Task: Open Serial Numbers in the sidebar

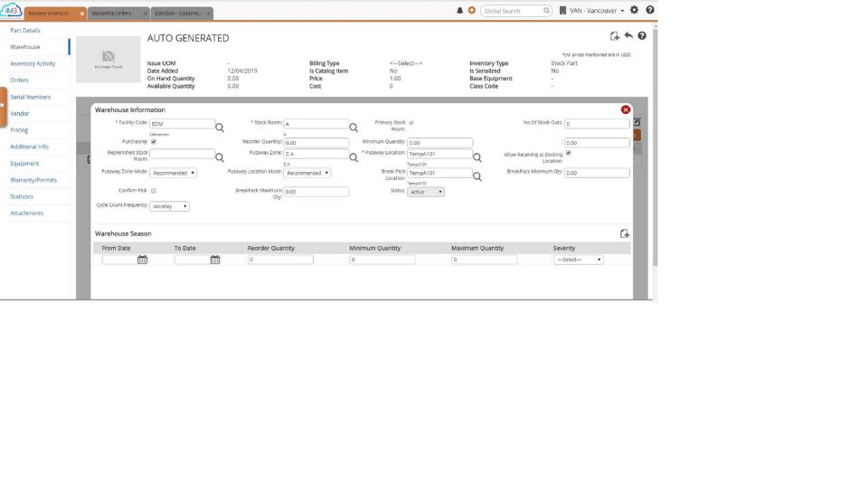Action: pyautogui.click(x=31, y=97)
